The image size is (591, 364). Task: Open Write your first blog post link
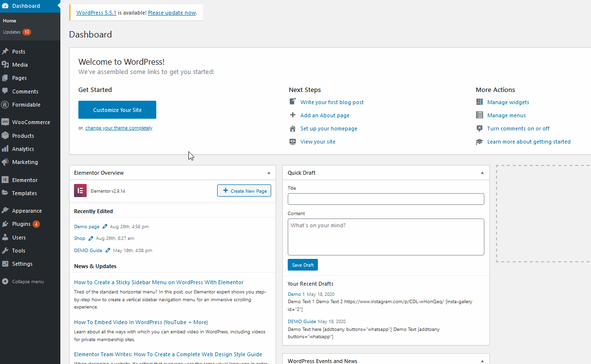(x=332, y=102)
